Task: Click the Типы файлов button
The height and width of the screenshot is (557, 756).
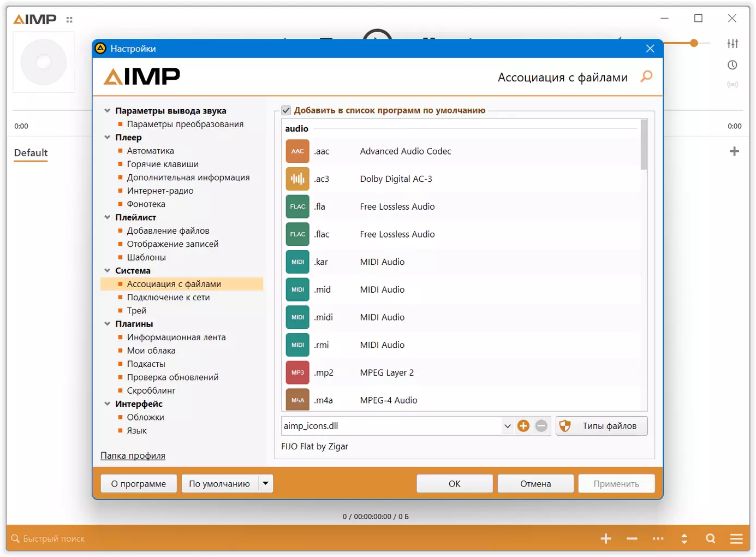Action: click(x=602, y=426)
